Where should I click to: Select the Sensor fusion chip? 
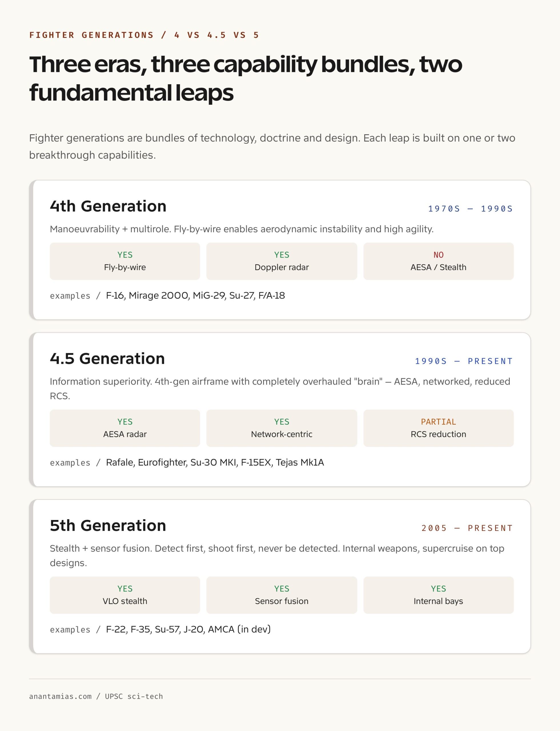tap(282, 595)
